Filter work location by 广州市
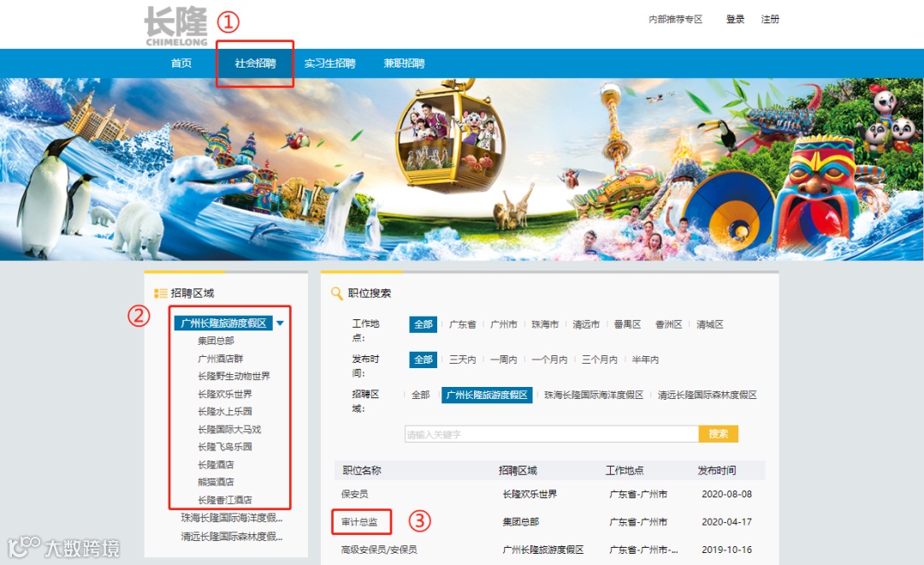Viewport: 924px width, 565px height. [504, 324]
